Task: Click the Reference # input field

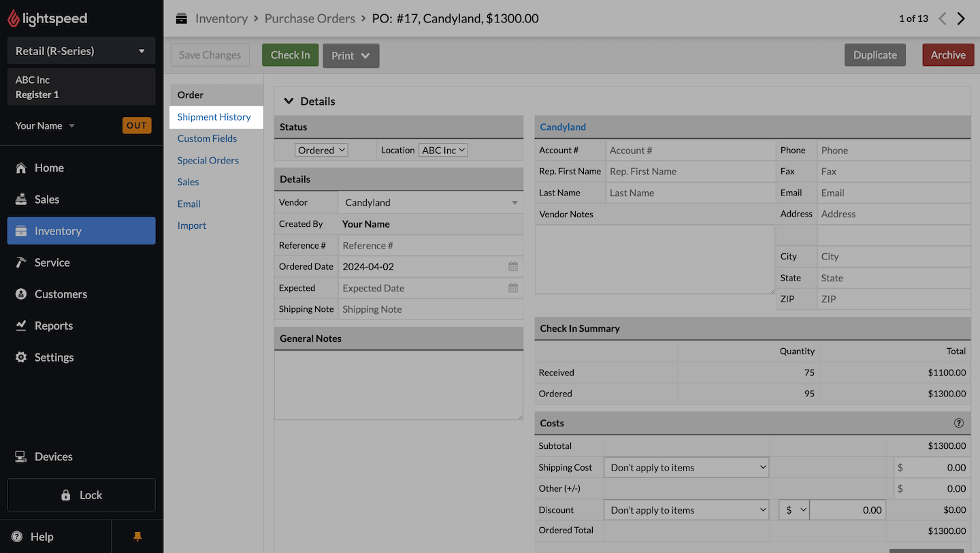Action: pyautogui.click(x=430, y=245)
